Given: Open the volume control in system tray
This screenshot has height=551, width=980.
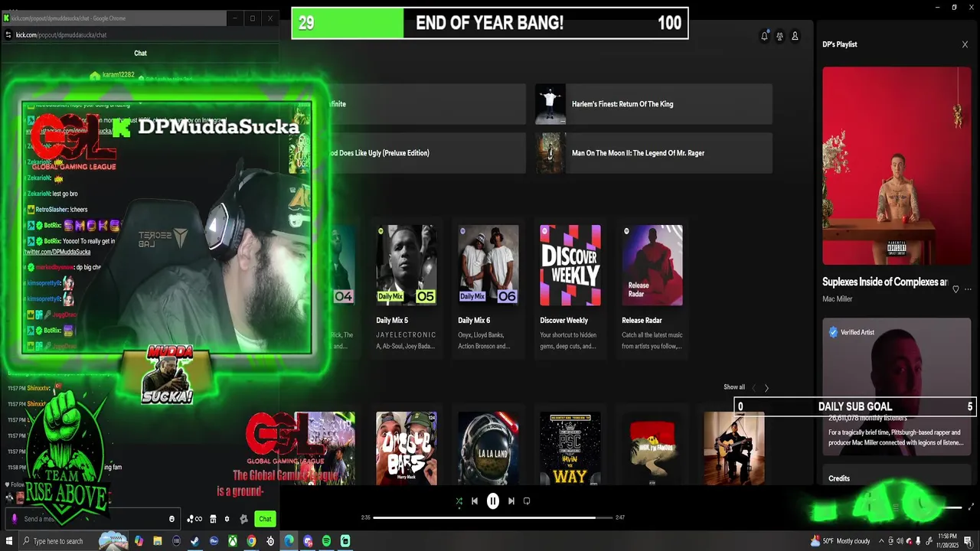Looking at the screenshot, I should click(x=900, y=541).
